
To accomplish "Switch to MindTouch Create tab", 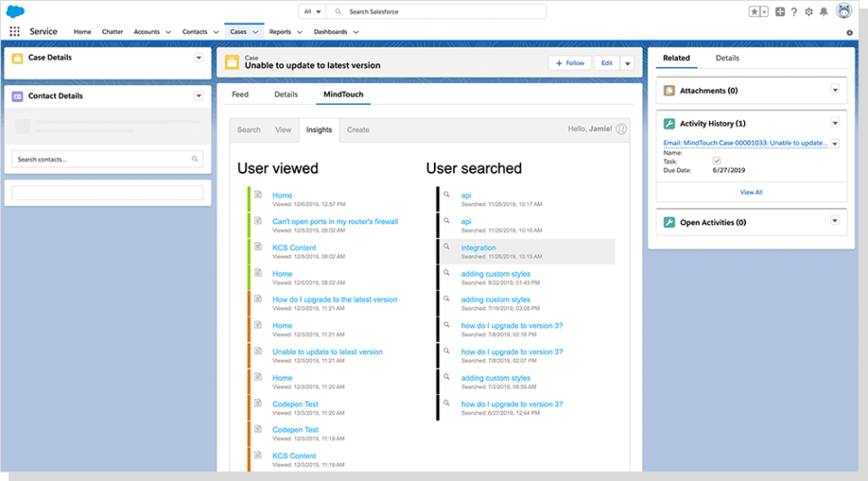I will [x=358, y=130].
